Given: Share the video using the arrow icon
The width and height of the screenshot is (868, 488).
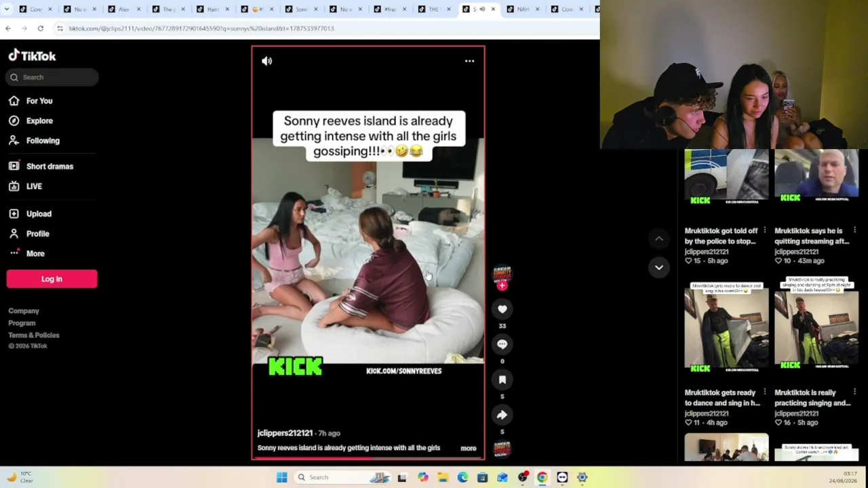Looking at the screenshot, I should [x=502, y=415].
